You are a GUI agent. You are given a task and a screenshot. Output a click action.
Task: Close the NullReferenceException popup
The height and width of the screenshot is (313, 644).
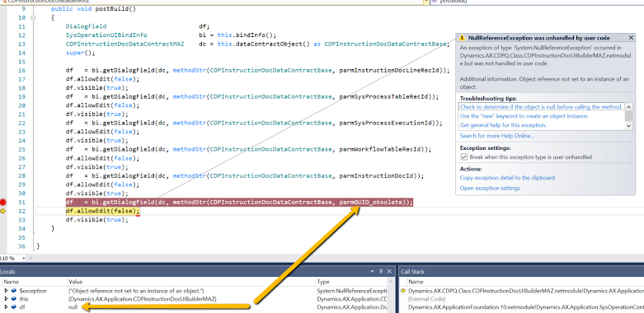click(632, 38)
